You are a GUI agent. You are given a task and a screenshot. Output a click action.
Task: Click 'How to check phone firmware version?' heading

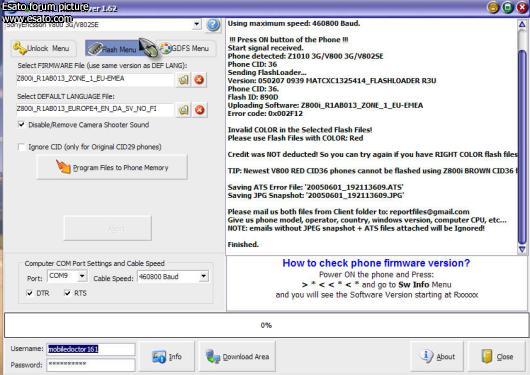376,263
